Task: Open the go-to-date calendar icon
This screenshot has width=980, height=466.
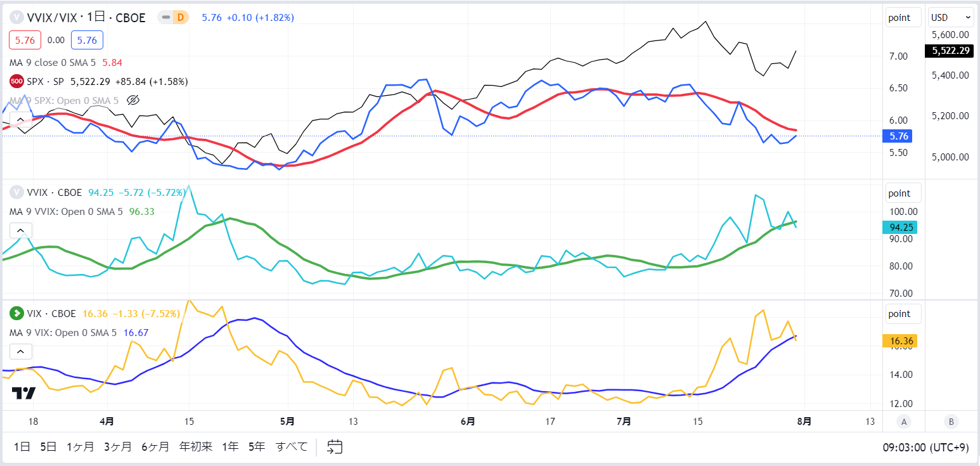Action: (x=335, y=447)
